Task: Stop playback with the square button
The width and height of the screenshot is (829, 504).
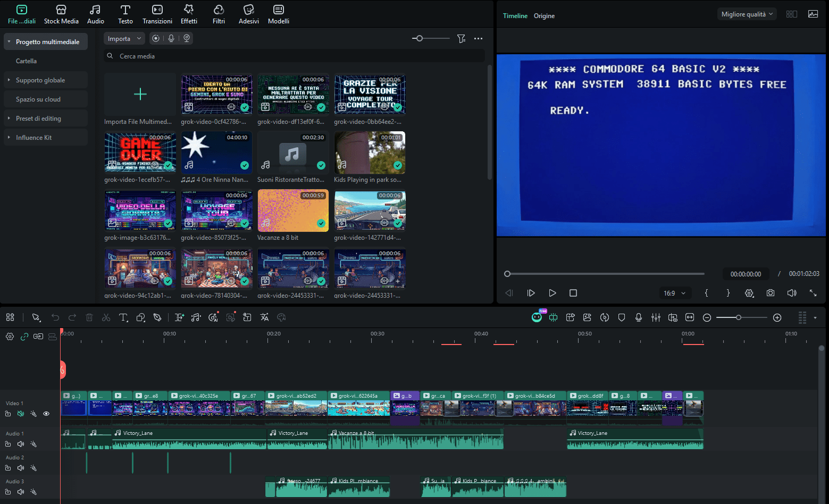Action: coord(573,293)
